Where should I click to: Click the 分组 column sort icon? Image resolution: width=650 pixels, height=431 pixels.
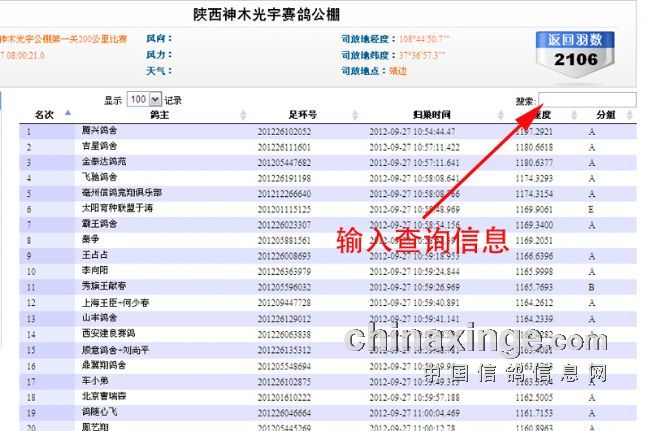click(x=640, y=115)
